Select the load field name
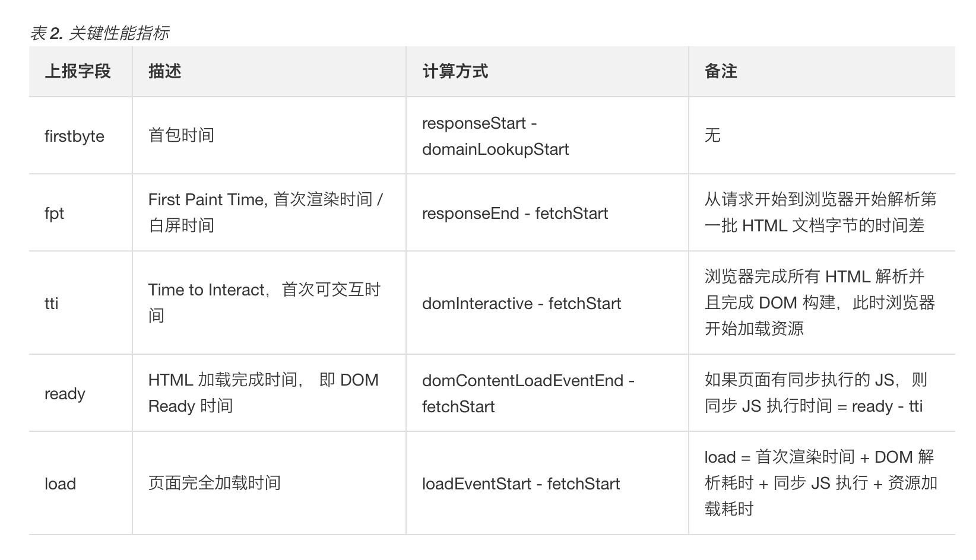The image size is (976, 560). [x=60, y=483]
